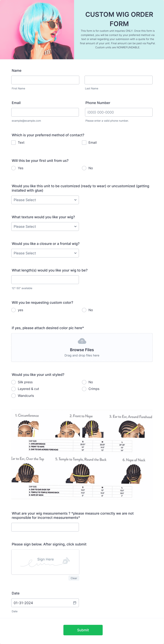164x644 pixels.
Task: Focus the Phone Number field
Action: 119,112
